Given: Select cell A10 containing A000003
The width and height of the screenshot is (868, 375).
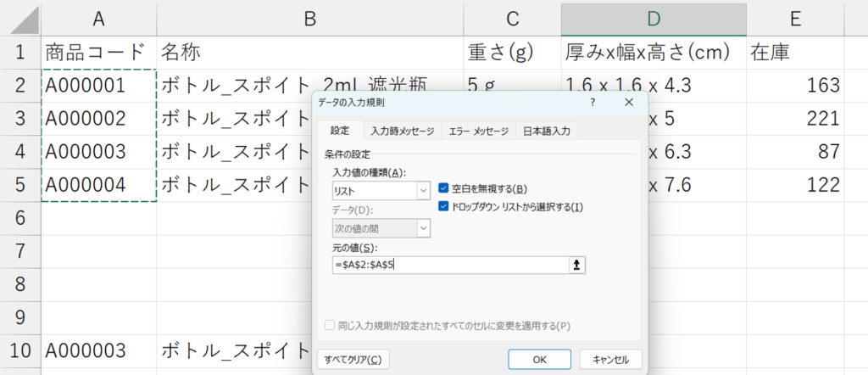Looking at the screenshot, I should point(98,350).
